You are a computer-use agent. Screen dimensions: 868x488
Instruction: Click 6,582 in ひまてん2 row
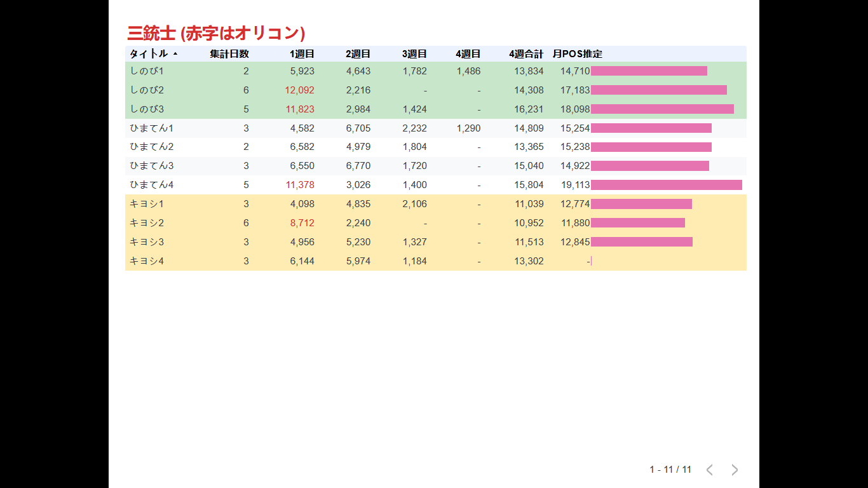pos(302,147)
